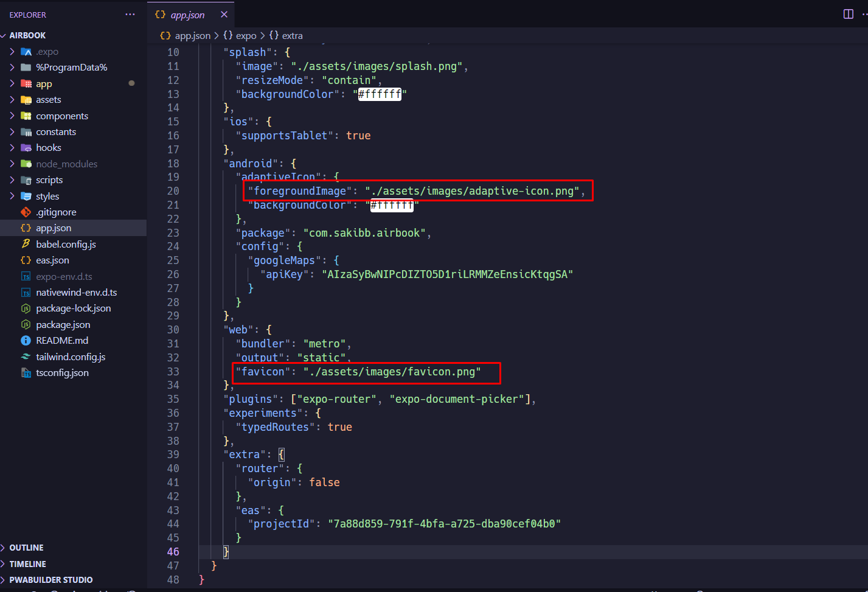The image size is (868, 592).
Task: Click line number 46 in gutter
Action: click(x=173, y=552)
